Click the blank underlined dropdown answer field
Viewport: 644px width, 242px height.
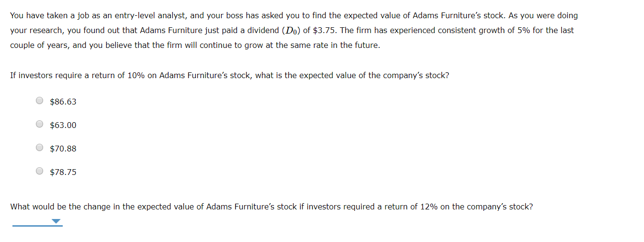pyautogui.click(x=37, y=221)
